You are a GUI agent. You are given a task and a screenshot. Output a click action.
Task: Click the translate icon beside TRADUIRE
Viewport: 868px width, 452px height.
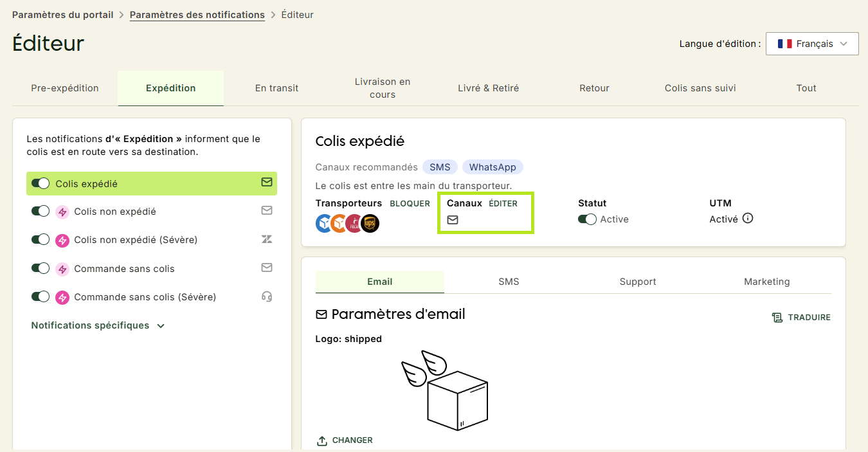[777, 317]
